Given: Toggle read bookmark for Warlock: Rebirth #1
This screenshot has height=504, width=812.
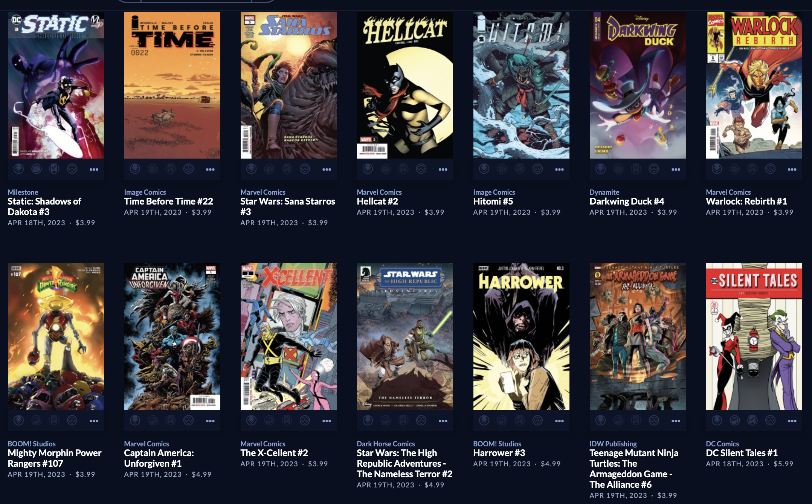Looking at the screenshot, I should (752, 169).
